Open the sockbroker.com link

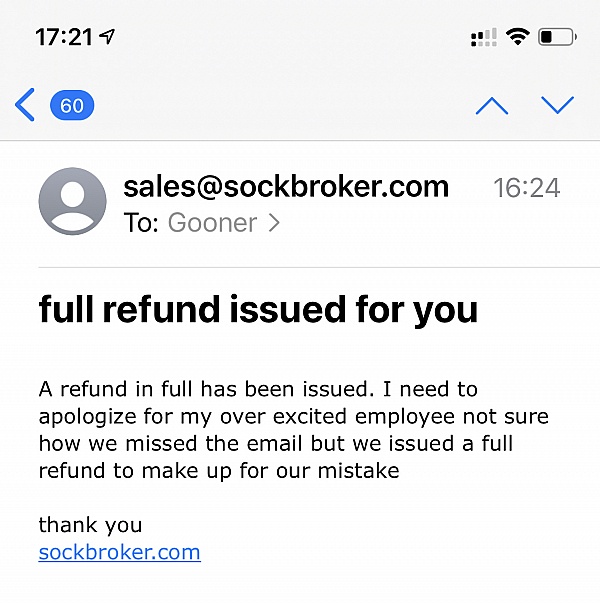pyautogui.click(x=119, y=553)
